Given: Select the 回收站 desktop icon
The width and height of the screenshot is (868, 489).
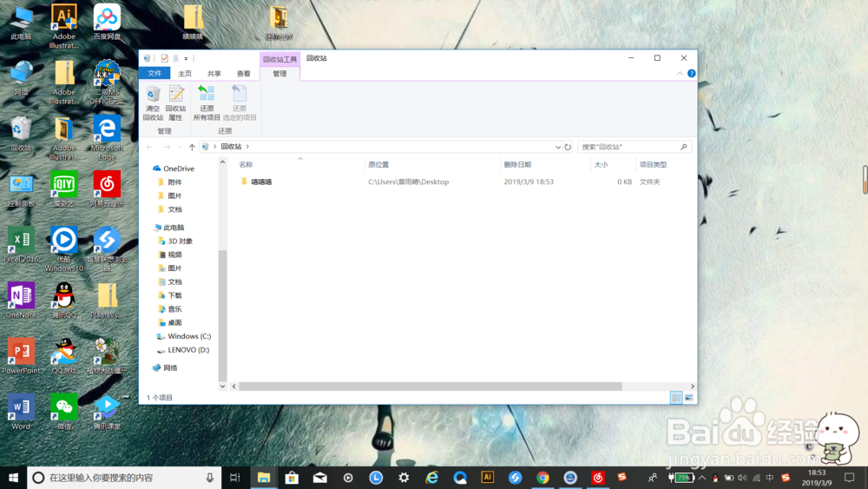Looking at the screenshot, I should tap(21, 134).
